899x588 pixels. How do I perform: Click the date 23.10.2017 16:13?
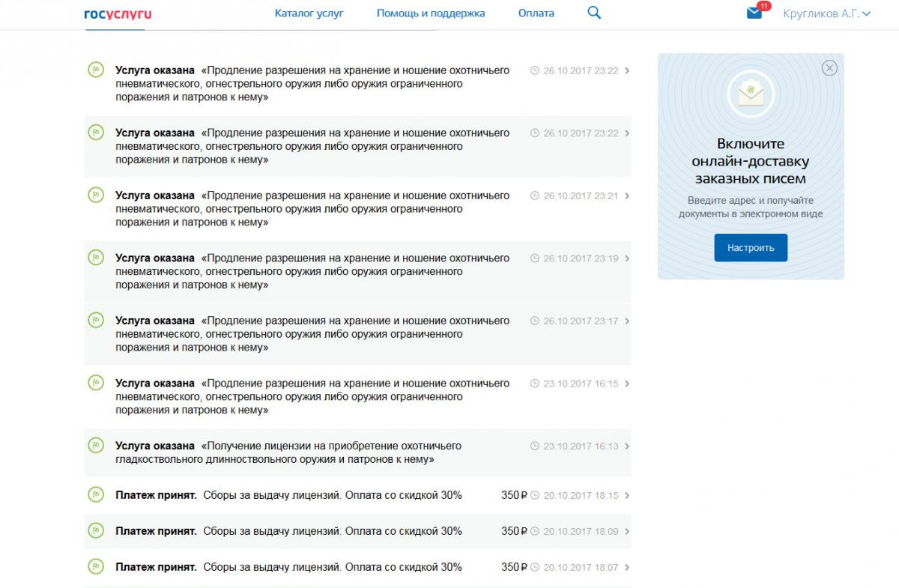coord(581,446)
